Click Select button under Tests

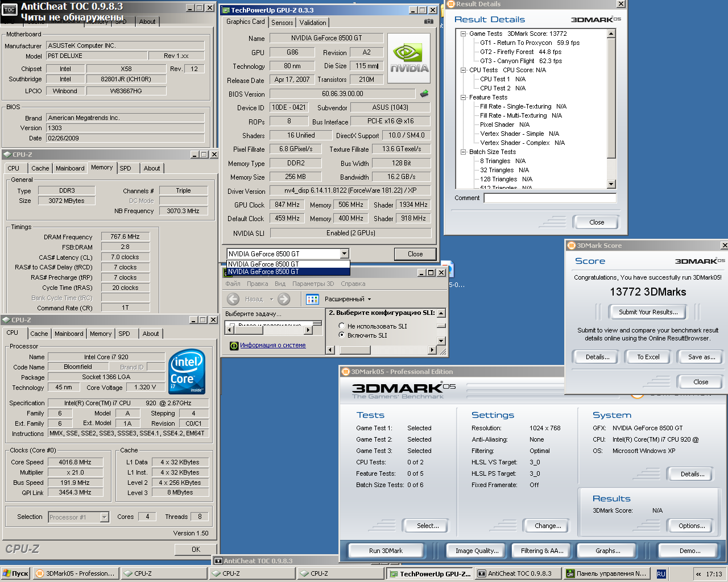tap(428, 526)
